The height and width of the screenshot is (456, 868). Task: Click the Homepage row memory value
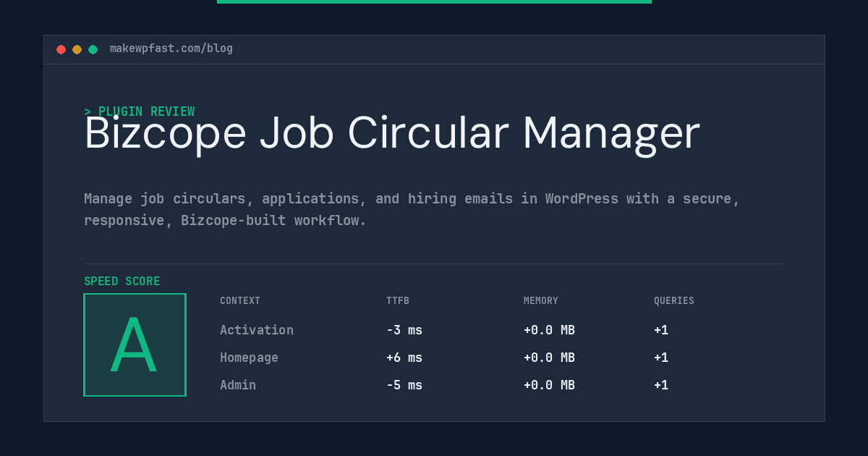click(x=549, y=358)
